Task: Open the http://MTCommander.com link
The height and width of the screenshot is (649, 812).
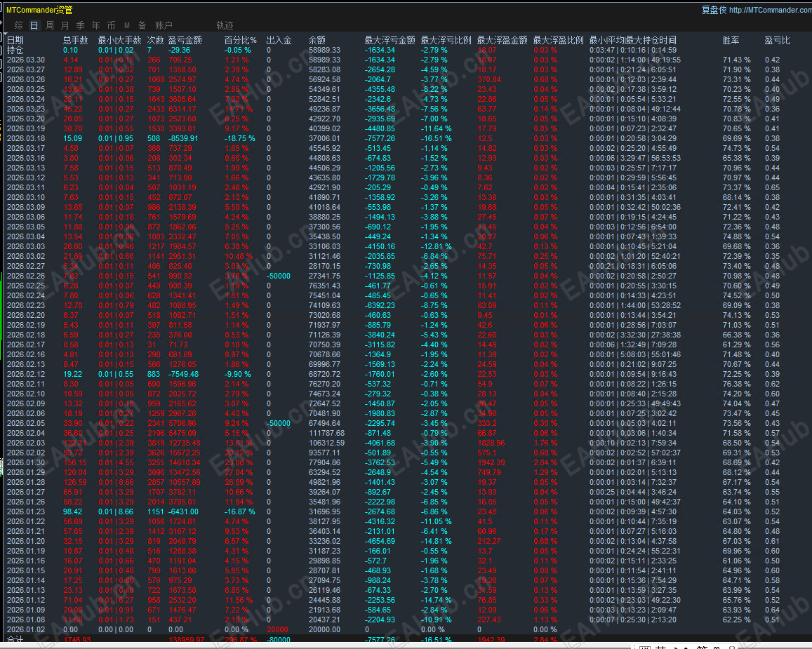Action: (x=771, y=10)
